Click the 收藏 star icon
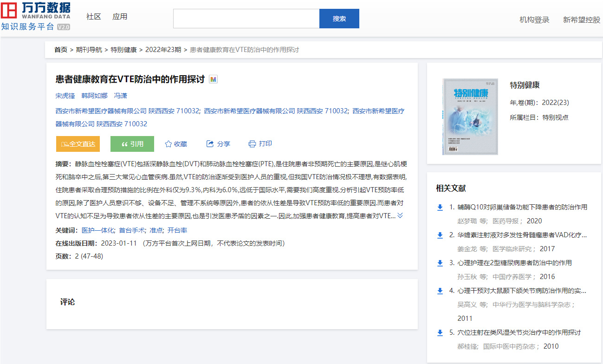603x364 pixels. click(x=168, y=144)
